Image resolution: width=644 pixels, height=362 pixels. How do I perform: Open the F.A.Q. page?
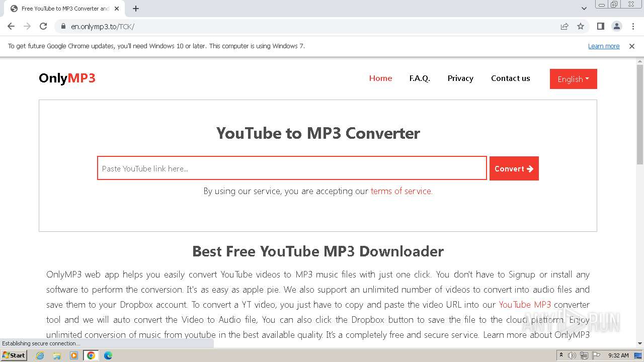click(420, 78)
